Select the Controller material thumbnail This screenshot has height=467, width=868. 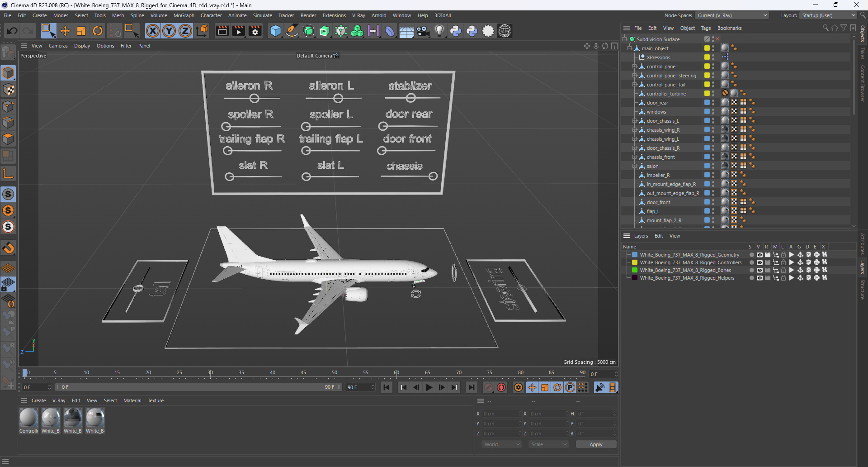[x=28, y=418]
